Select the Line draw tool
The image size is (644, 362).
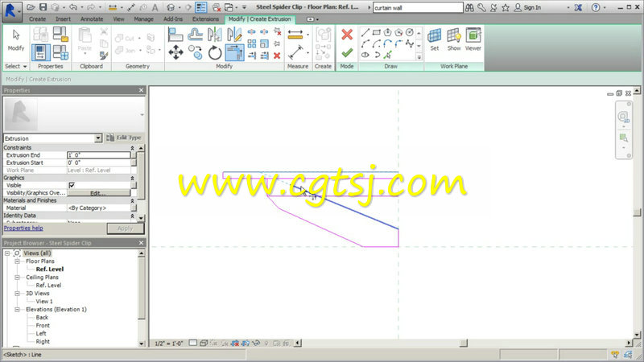coord(365,32)
